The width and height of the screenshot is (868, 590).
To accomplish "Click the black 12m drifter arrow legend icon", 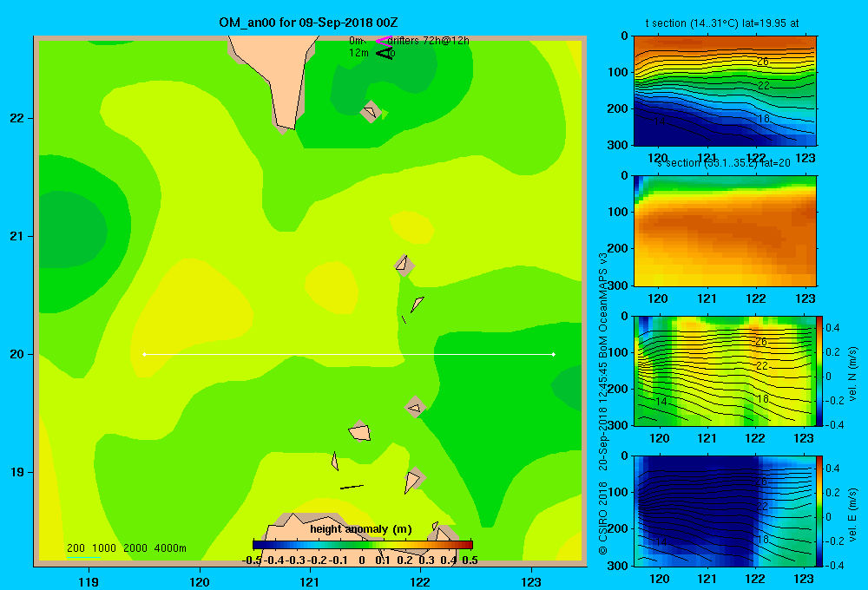I will (x=385, y=53).
